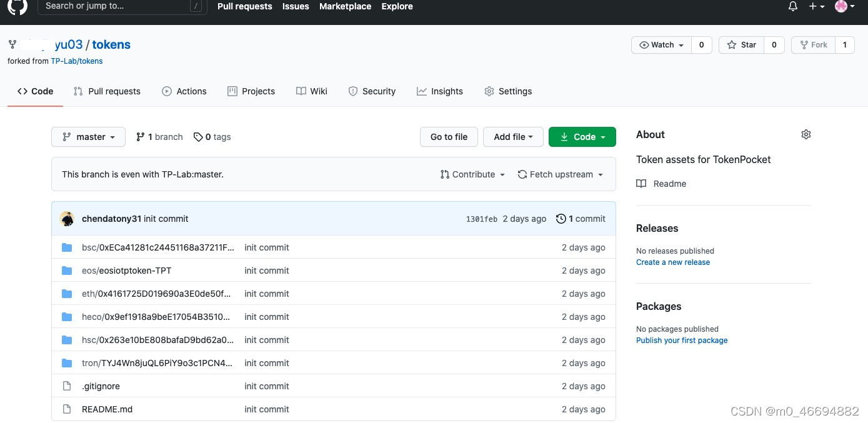Click the commit history clock icon
This screenshot has height=423, width=868.
(561, 219)
